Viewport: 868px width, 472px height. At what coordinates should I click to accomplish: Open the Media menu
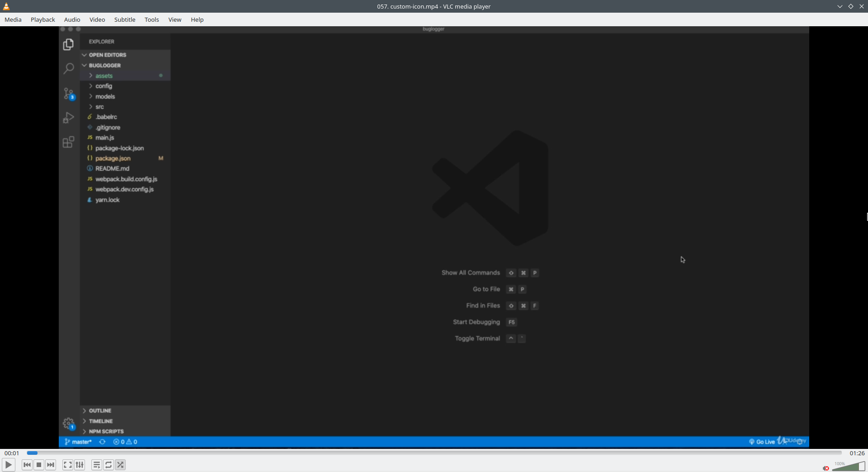pos(13,19)
